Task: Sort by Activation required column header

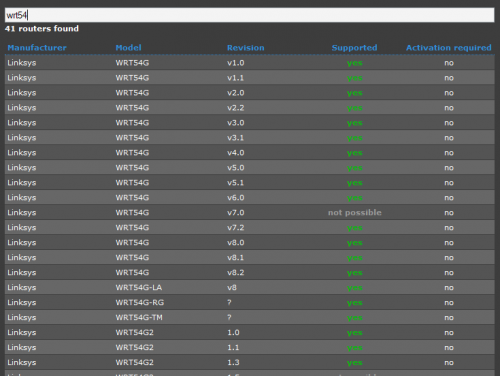Action: 449,48
